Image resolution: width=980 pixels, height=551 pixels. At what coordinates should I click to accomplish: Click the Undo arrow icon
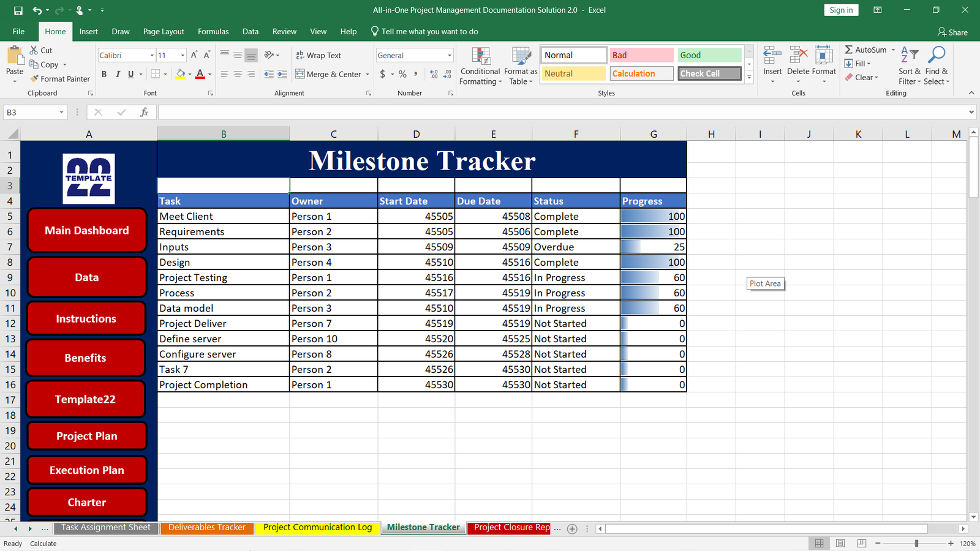37,10
